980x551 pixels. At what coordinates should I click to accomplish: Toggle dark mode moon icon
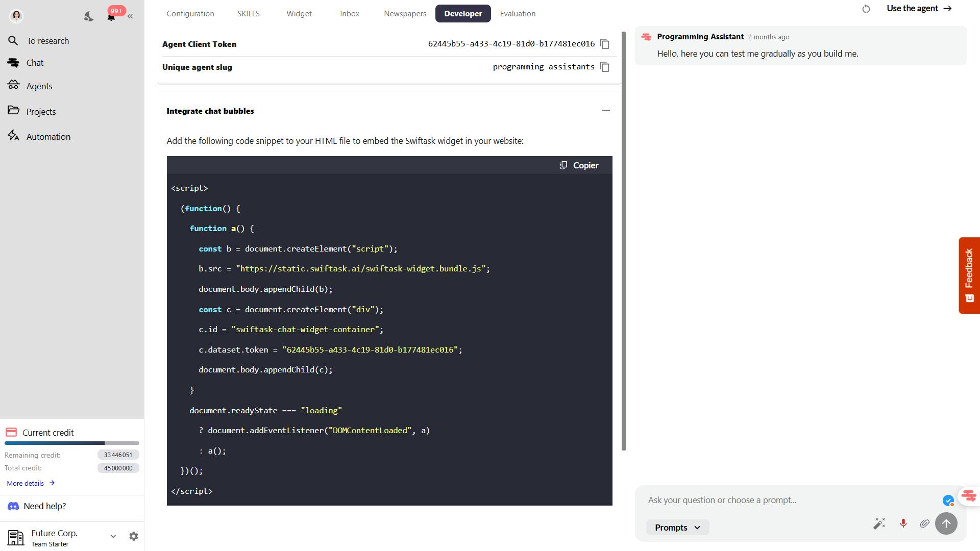(89, 16)
